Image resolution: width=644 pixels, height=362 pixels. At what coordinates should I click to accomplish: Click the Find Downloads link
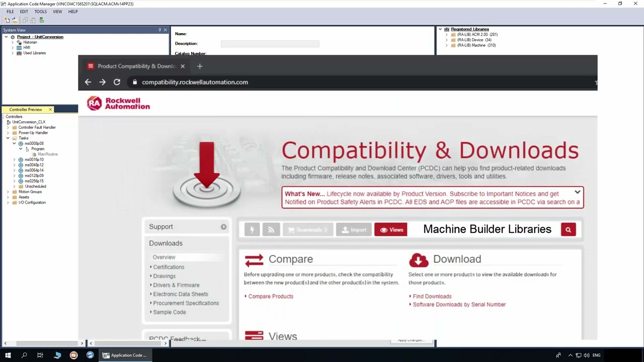tap(432, 297)
